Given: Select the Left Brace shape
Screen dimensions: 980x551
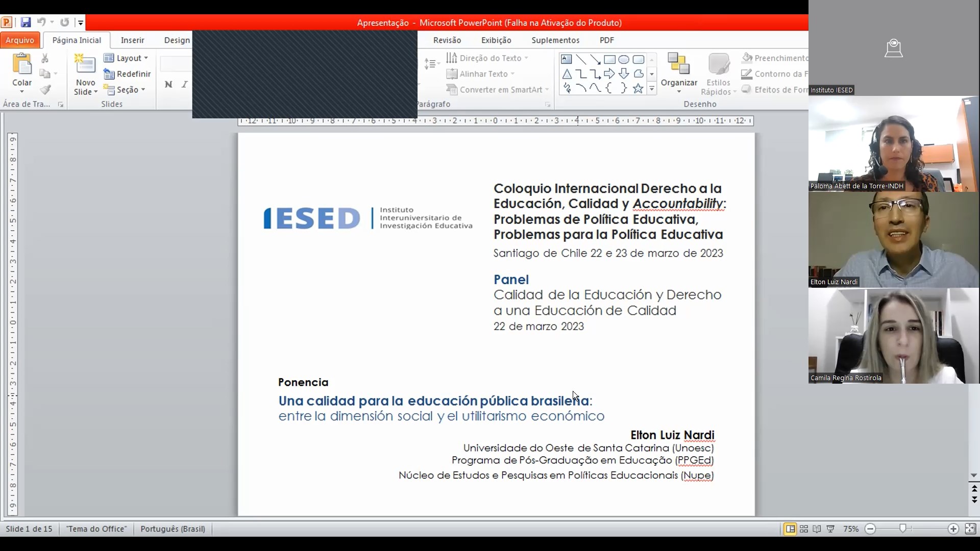Looking at the screenshot, I should 609,88.
